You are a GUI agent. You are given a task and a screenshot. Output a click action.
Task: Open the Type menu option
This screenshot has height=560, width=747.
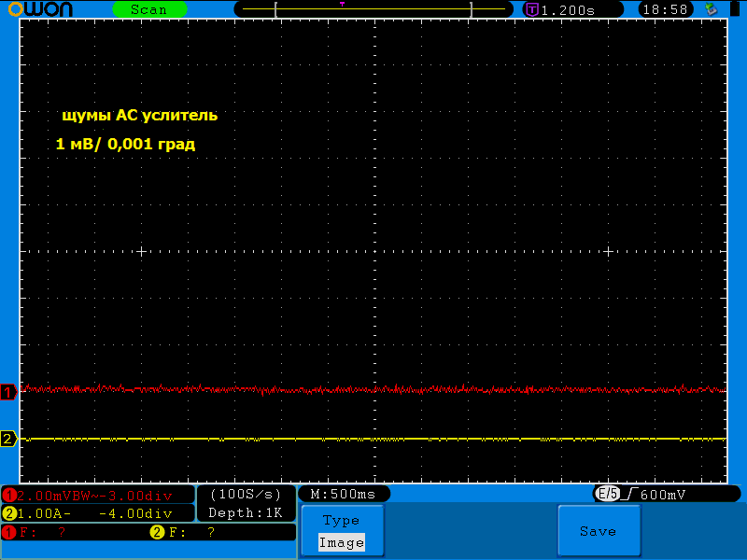(341, 521)
